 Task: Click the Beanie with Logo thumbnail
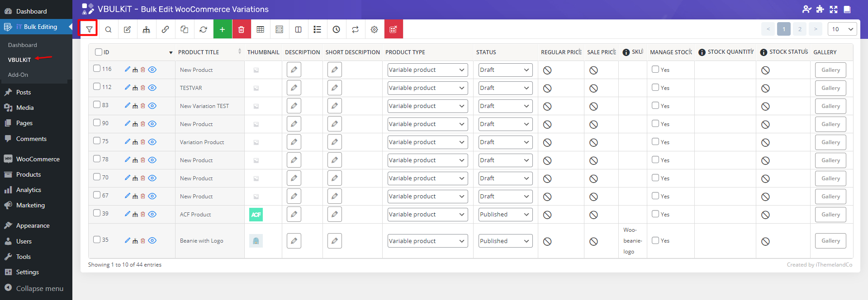(x=256, y=241)
